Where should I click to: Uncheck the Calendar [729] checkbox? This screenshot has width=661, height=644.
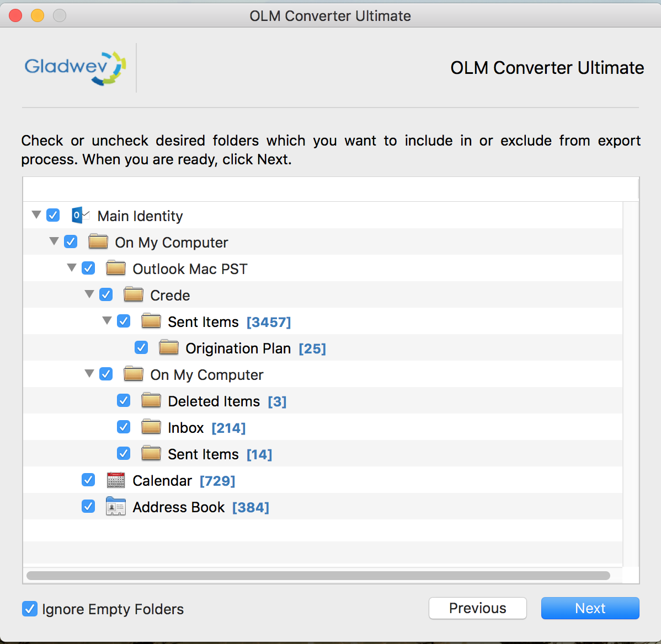[x=88, y=480]
